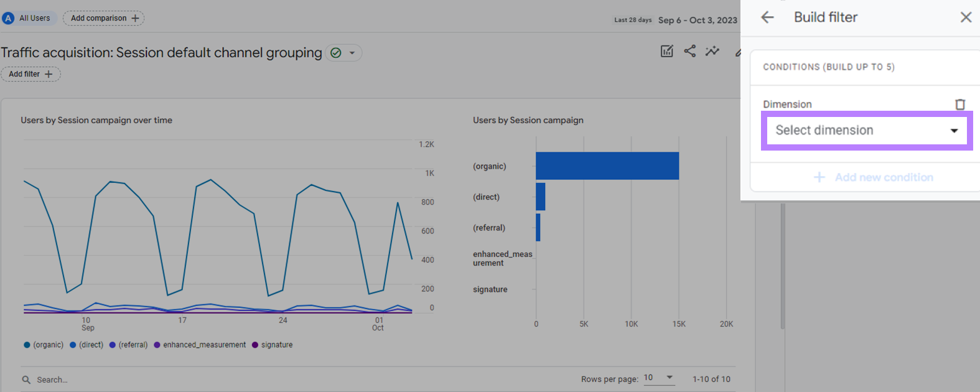Click the Add new condition link
The image size is (980, 392).
point(874,177)
